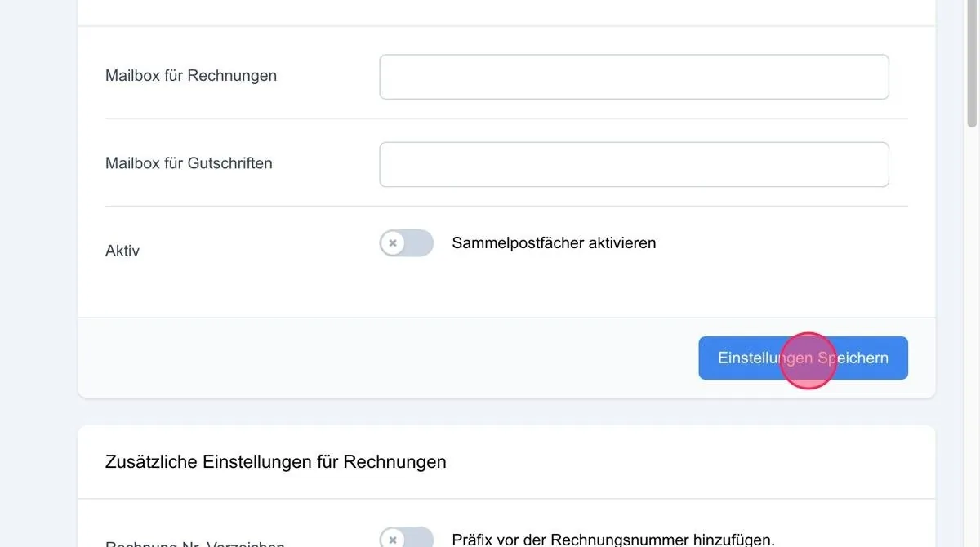Toggle the Sammelpostfächer aktivieren switch
Viewport: 980px width, 547px height.
click(x=406, y=243)
